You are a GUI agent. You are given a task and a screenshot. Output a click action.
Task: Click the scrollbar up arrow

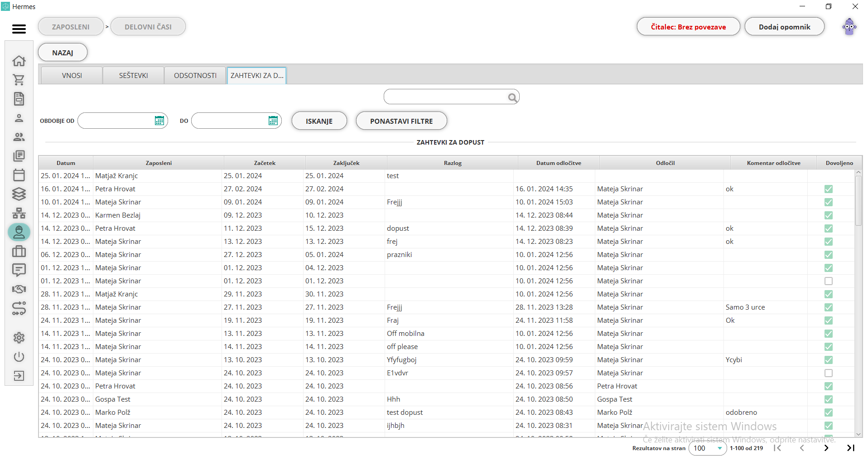(858, 173)
